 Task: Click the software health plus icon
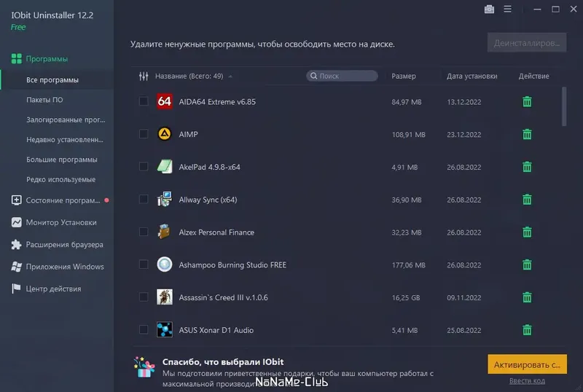pyautogui.click(x=16, y=200)
